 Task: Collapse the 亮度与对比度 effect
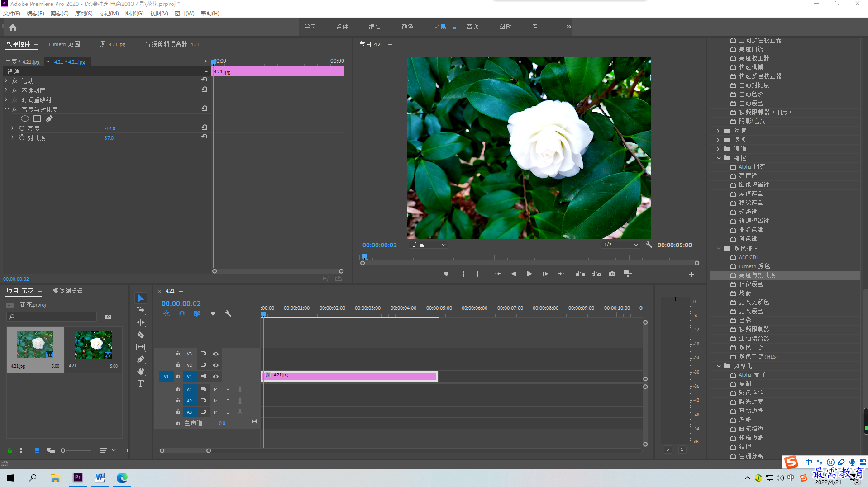click(7, 109)
